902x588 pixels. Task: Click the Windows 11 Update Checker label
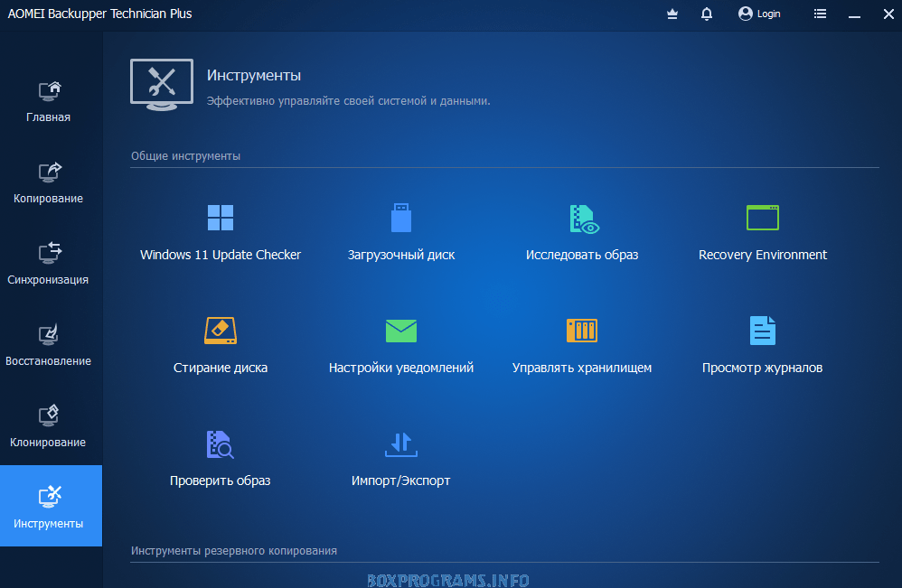pyautogui.click(x=221, y=255)
